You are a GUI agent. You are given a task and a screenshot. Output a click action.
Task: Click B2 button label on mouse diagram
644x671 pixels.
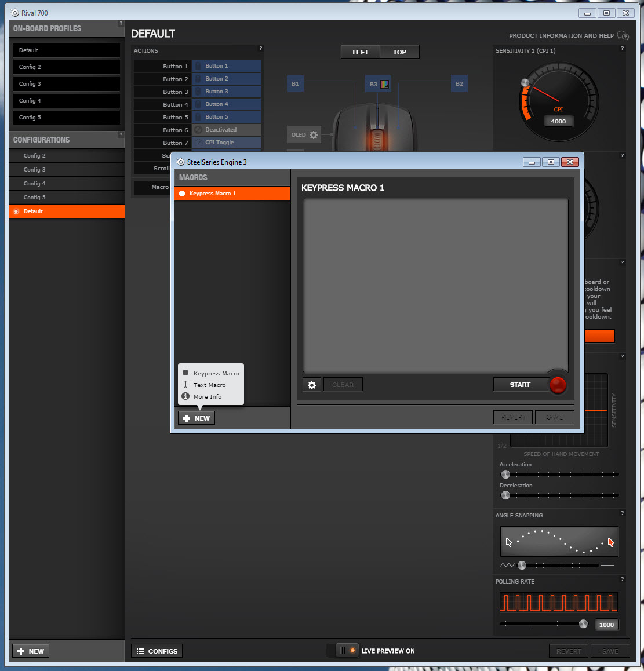click(459, 84)
